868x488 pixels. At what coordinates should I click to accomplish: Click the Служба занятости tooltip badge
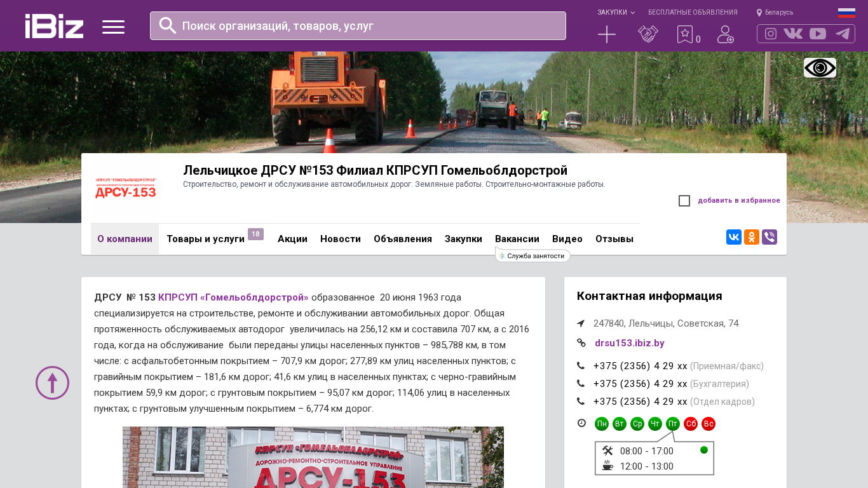pyautogui.click(x=532, y=255)
